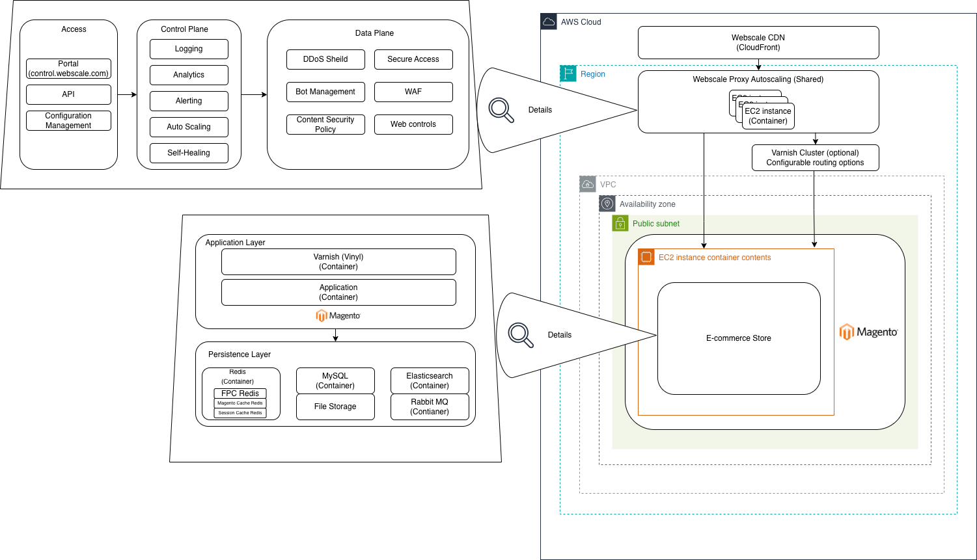Screen dimensions: 977x560
Task: Click magnifying glass pointing to Webscale Proxy Autoscaling
Action: 501,109
